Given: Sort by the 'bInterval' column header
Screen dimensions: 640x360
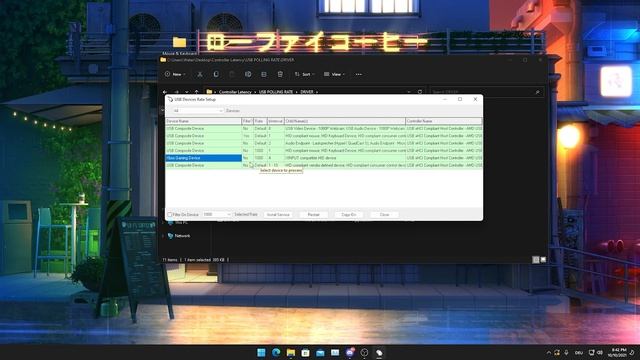Looking at the screenshot, I should [276, 121].
